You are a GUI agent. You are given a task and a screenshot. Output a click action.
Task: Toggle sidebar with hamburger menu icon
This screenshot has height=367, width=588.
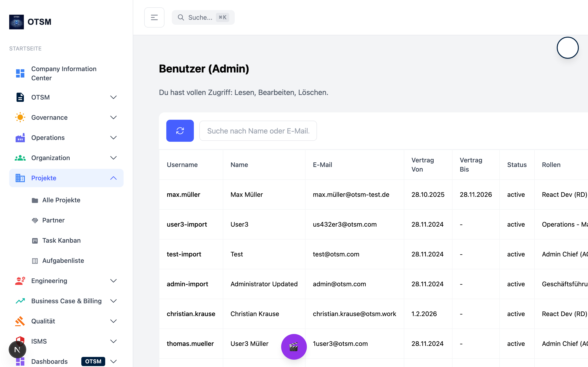(154, 17)
